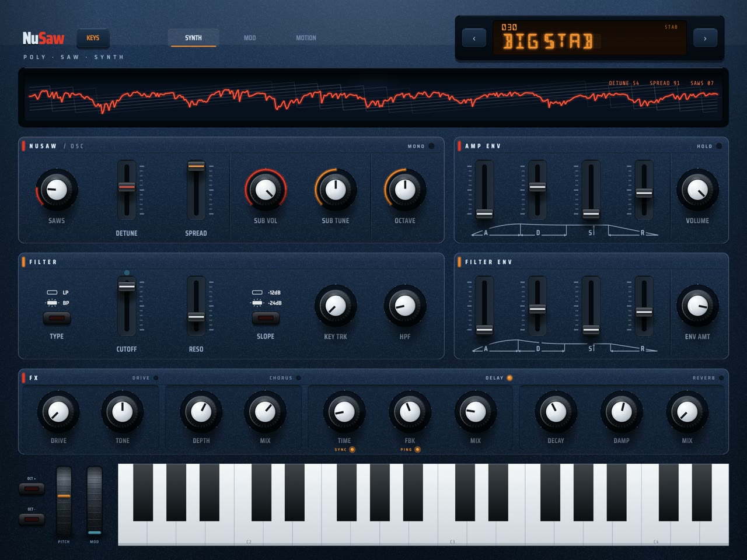Click the delay MIX knob
This screenshot has width=747, height=560.
click(476, 412)
